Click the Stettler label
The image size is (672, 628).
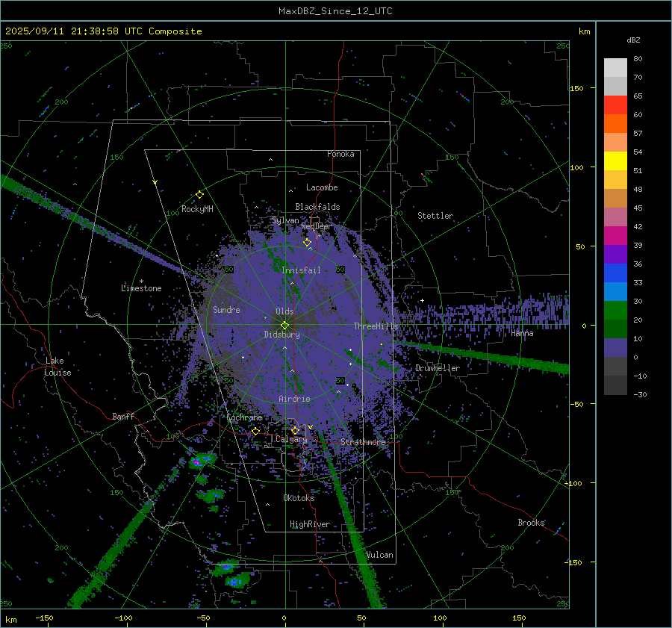[x=435, y=216]
